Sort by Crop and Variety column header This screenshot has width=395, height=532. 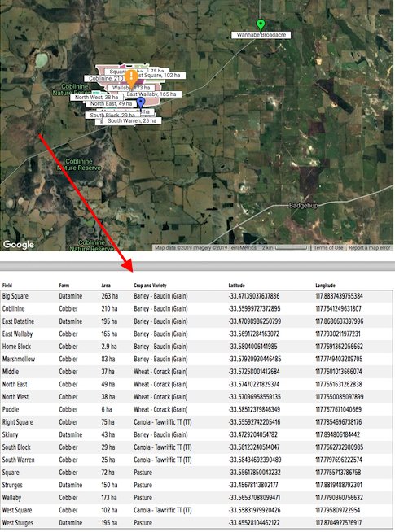point(150,286)
